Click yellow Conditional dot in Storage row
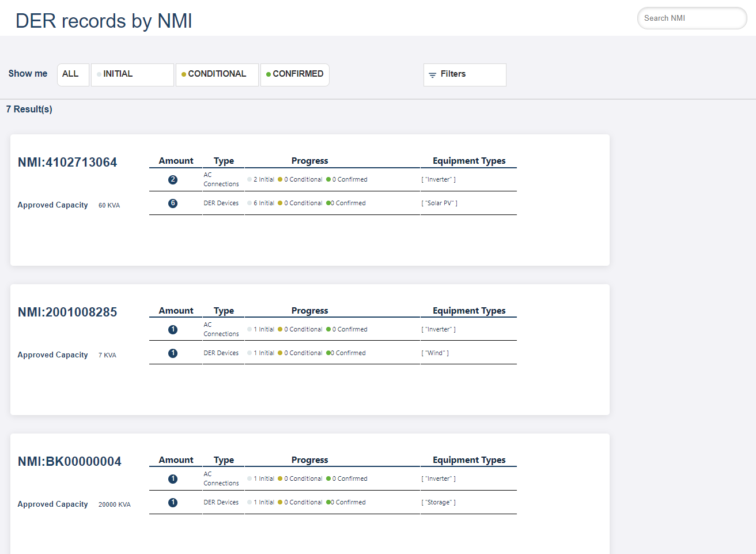 point(280,502)
